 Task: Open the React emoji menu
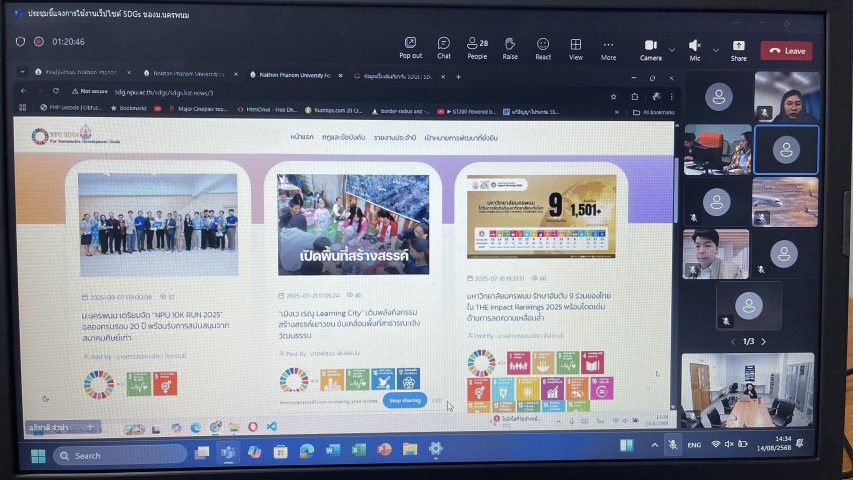coord(543,48)
